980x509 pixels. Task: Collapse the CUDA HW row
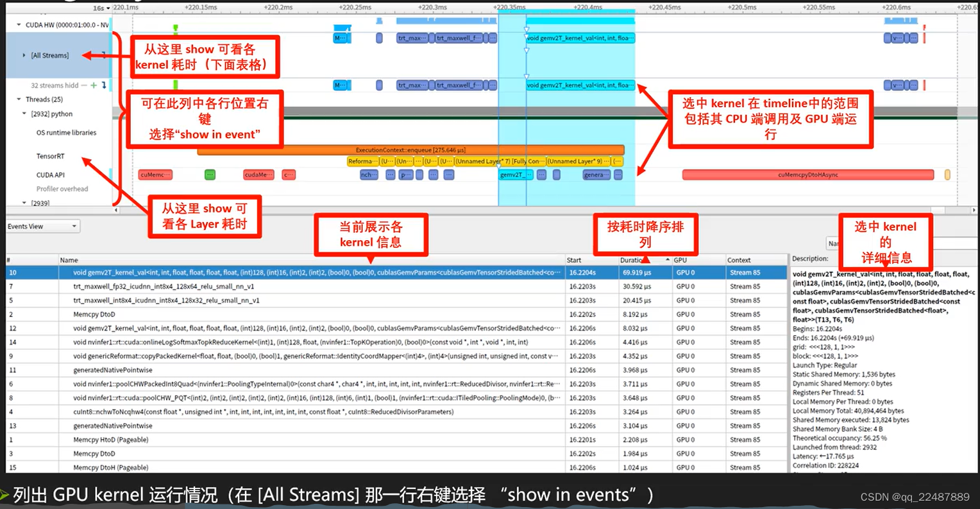pyautogui.click(x=19, y=25)
